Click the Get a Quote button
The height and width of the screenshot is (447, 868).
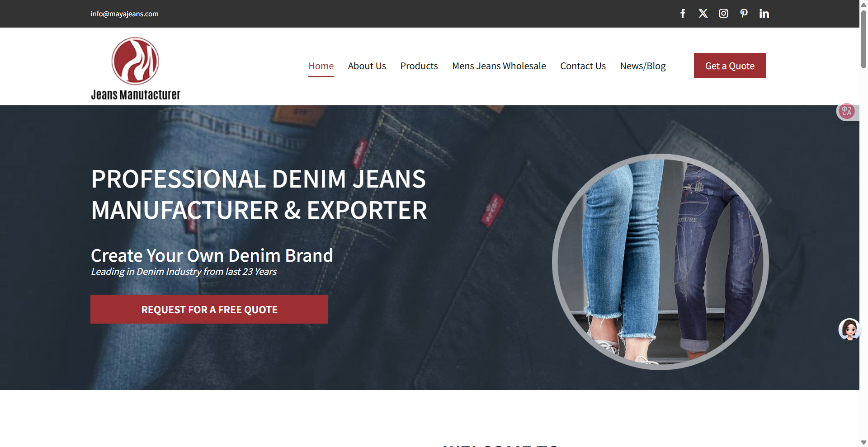[x=730, y=66]
